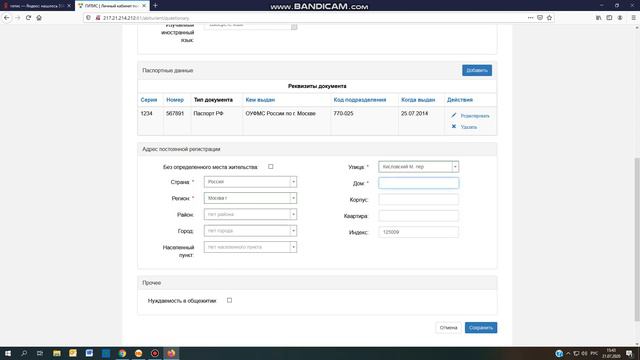Viewport: 640px width, 360px height.
Task: Click the Сохранить button
Action: pos(481,327)
